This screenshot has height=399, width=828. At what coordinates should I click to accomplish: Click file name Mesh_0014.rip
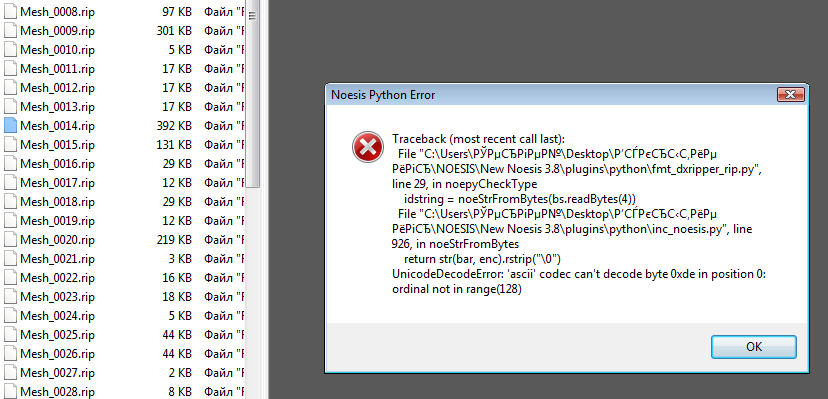(x=58, y=126)
